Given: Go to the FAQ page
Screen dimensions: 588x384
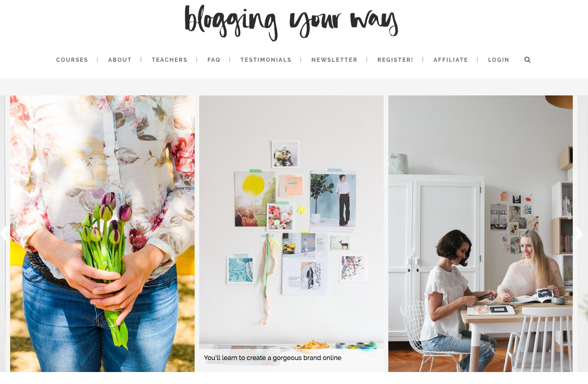Looking at the screenshot, I should 214,60.
